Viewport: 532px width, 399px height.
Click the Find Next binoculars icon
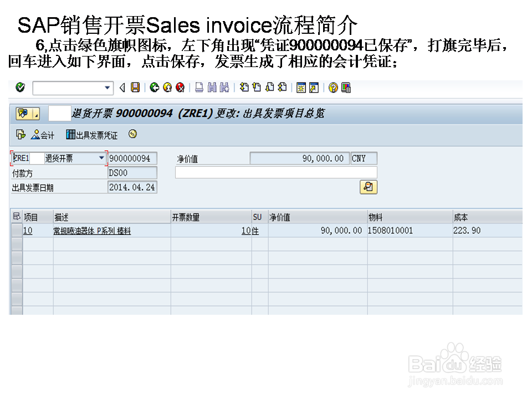(224, 88)
